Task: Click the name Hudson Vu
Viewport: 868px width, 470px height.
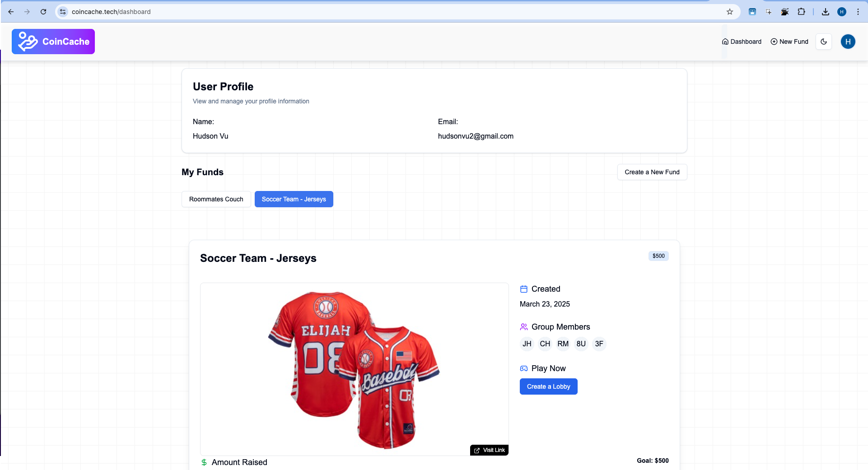Action: pyautogui.click(x=210, y=136)
